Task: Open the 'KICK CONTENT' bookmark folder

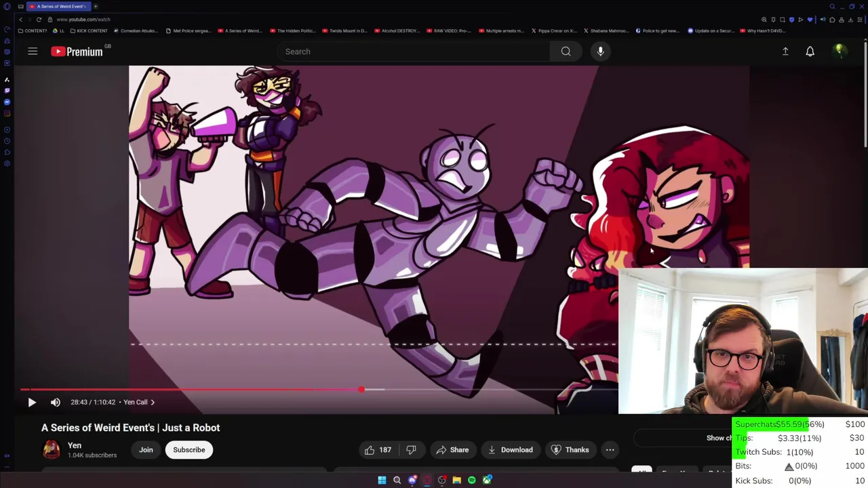Action: pyautogui.click(x=89, y=30)
